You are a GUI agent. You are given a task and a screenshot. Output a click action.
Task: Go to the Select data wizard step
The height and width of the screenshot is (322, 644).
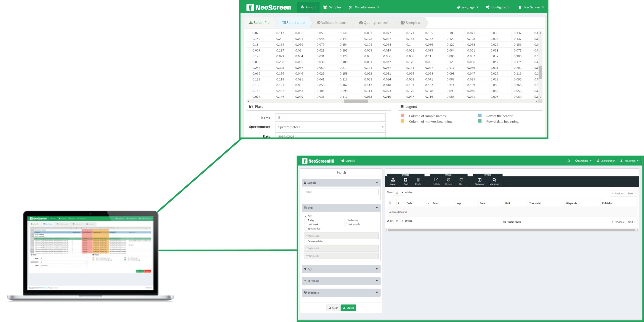click(293, 23)
